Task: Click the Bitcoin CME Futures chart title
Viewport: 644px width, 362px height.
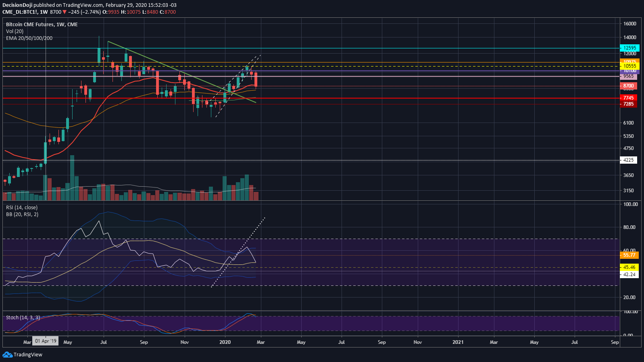Action: click(x=42, y=25)
